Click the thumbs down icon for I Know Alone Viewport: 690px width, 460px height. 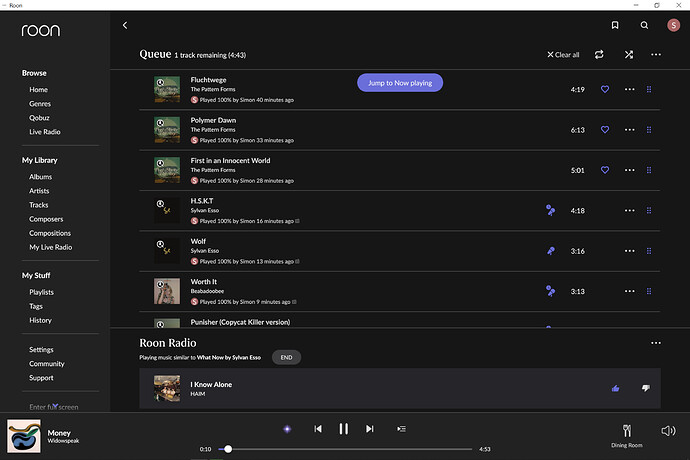[645, 388]
